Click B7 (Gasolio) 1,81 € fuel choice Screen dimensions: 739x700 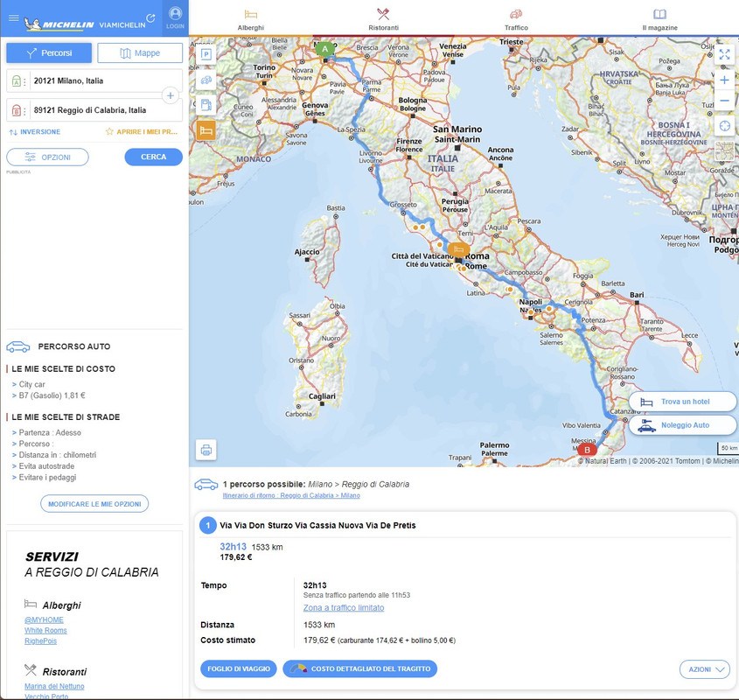tap(52, 395)
